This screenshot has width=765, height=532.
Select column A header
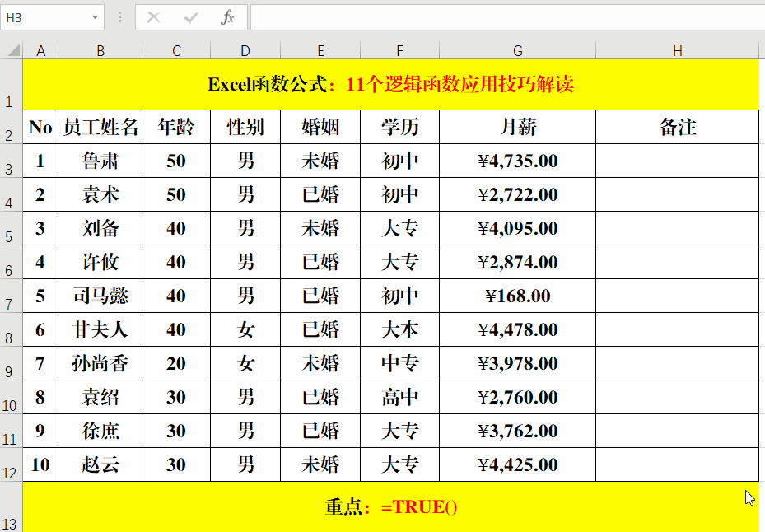coord(40,50)
